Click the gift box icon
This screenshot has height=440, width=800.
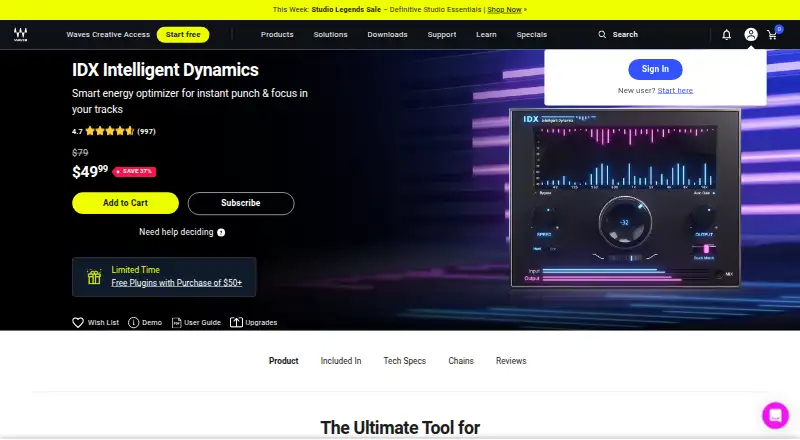(94, 277)
